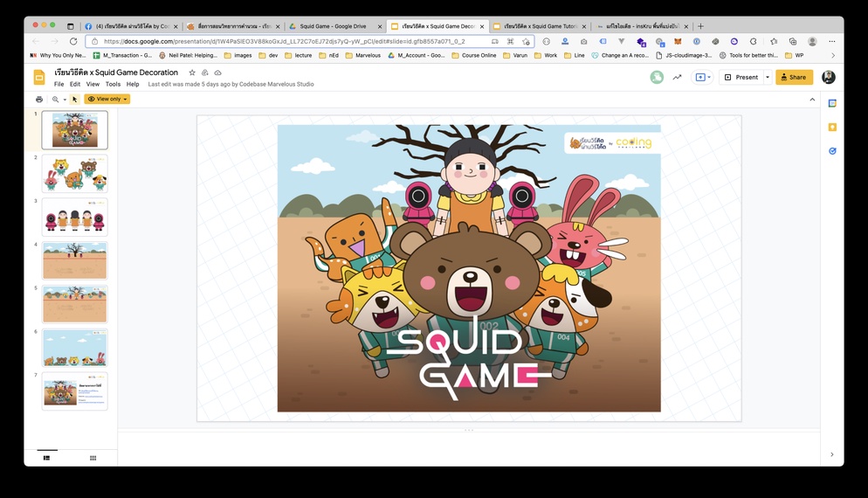Open the Google Keep side panel
The height and width of the screenshot is (498, 868).
[832, 128]
